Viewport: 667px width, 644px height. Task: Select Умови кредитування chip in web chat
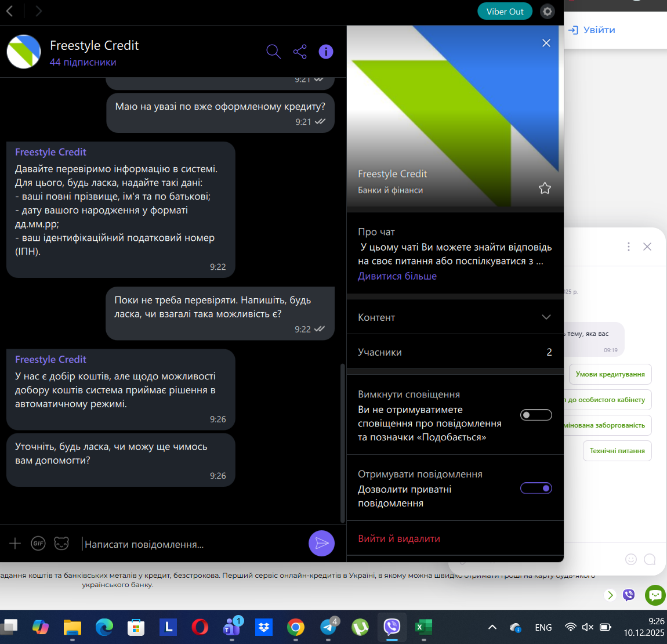pos(610,374)
